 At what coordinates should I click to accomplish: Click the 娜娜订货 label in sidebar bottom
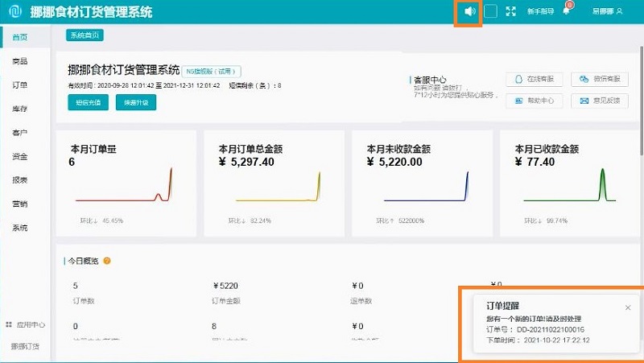(x=25, y=347)
